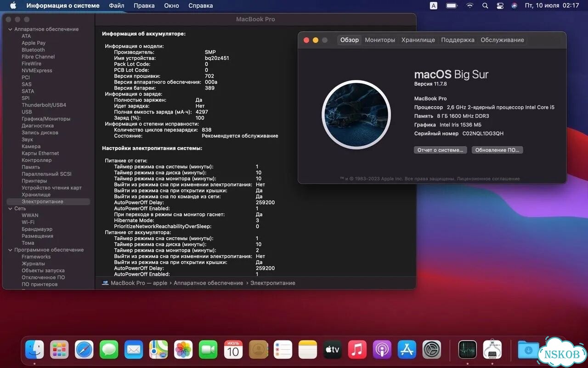The height and width of the screenshot is (368, 588).
Task: Open the Лицензионное соглашение link
Action: pyautogui.click(x=488, y=178)
